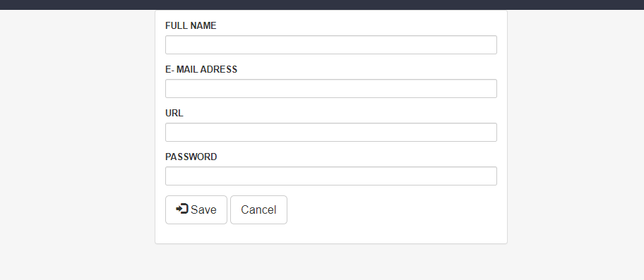Click the PASSWORD label text
The width and height of the screenshot is (644, 280).
coord(191,157)
